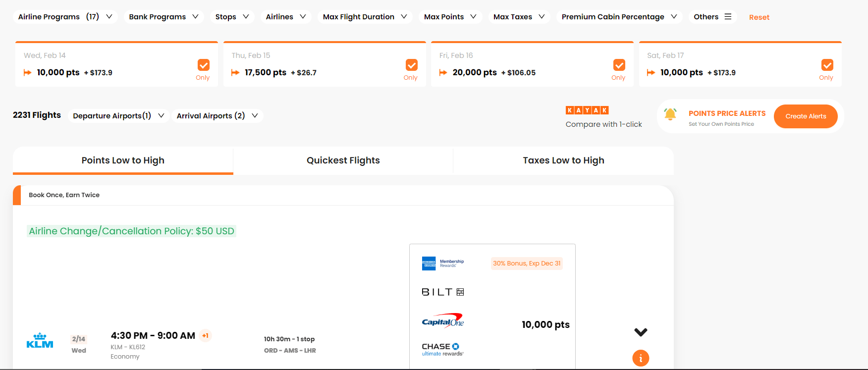Toggle Only for Thu Feb 15

point(411,65)
